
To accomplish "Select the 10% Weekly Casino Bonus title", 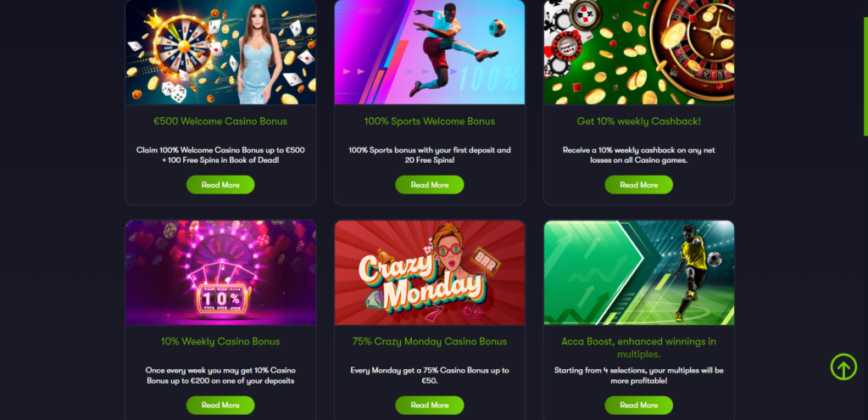I will pos(220,341).
